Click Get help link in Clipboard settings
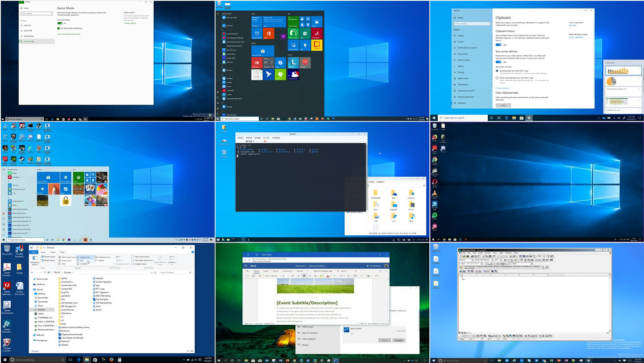The image size is (644, 363). pos(572,25)
